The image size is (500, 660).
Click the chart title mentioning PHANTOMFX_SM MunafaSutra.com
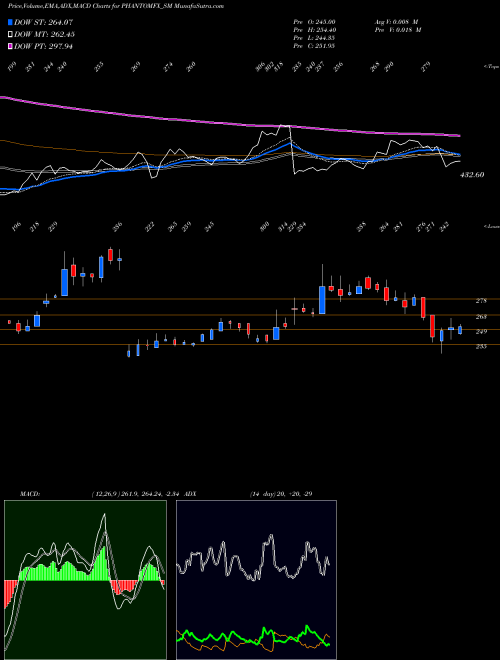tap(116, 6)
